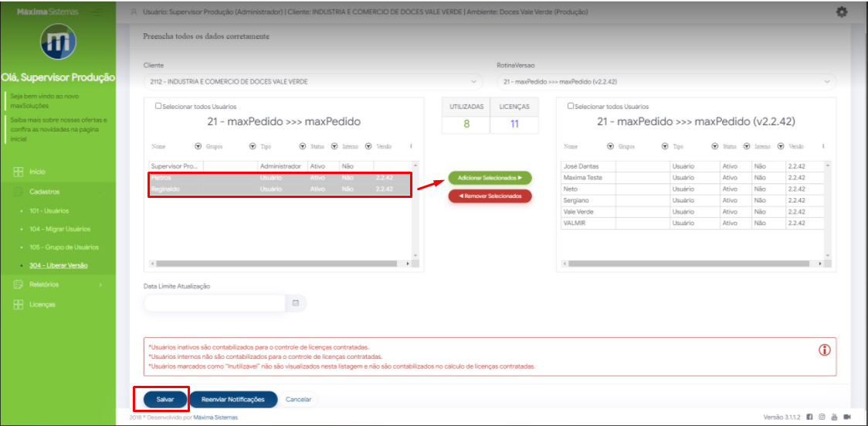Expand the RotinaVersao dropdown

828,81
